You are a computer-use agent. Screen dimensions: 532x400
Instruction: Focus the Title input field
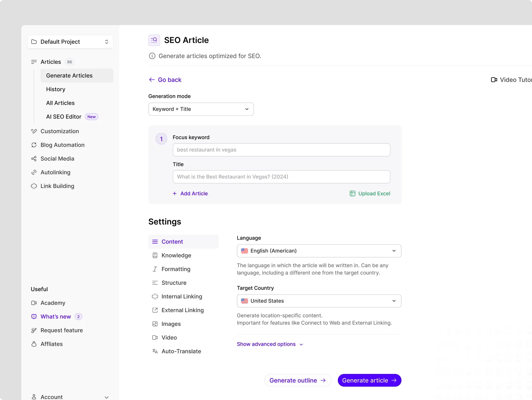coord(282,177)
